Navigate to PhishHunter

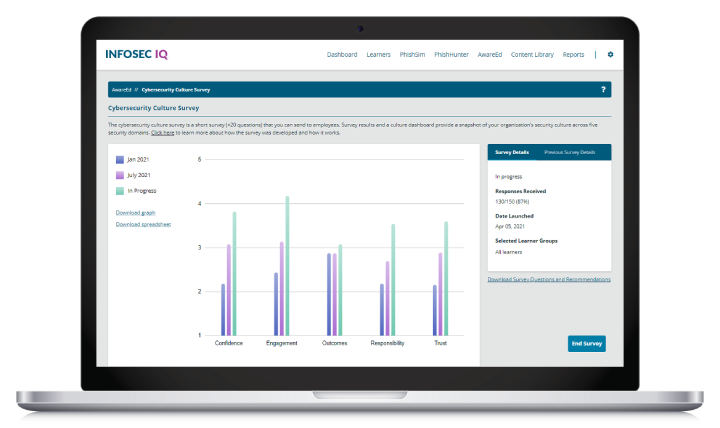tap(453, 55)
